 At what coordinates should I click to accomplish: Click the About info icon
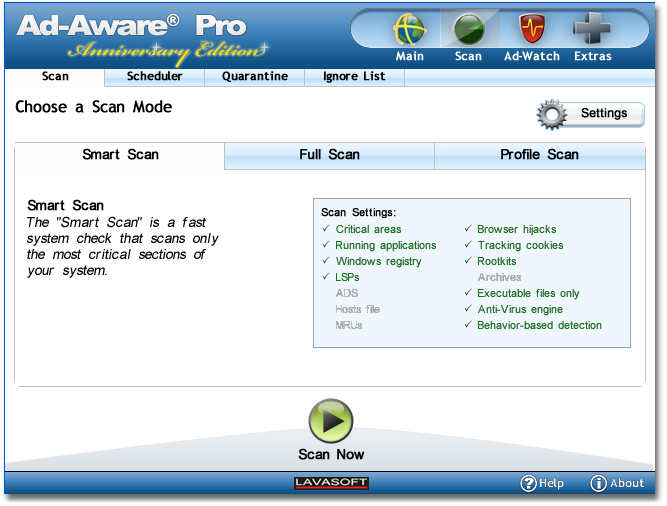tap(598, 483)
